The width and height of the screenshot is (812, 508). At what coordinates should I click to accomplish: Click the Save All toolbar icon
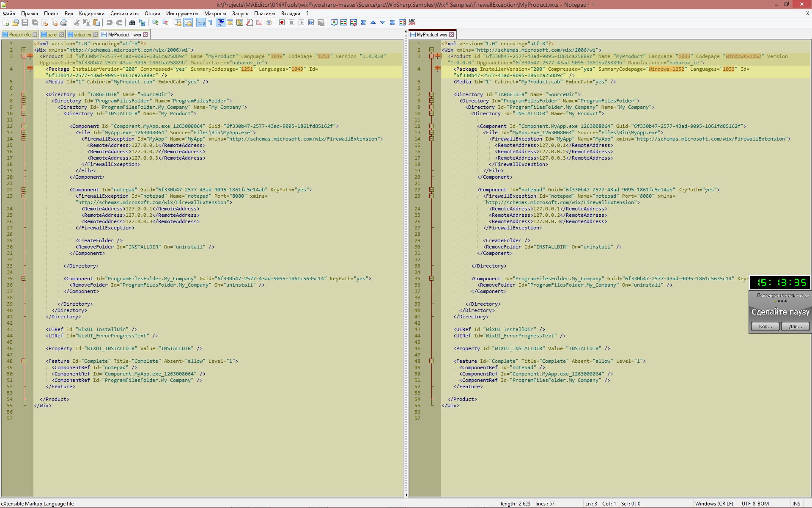point(34,23)
